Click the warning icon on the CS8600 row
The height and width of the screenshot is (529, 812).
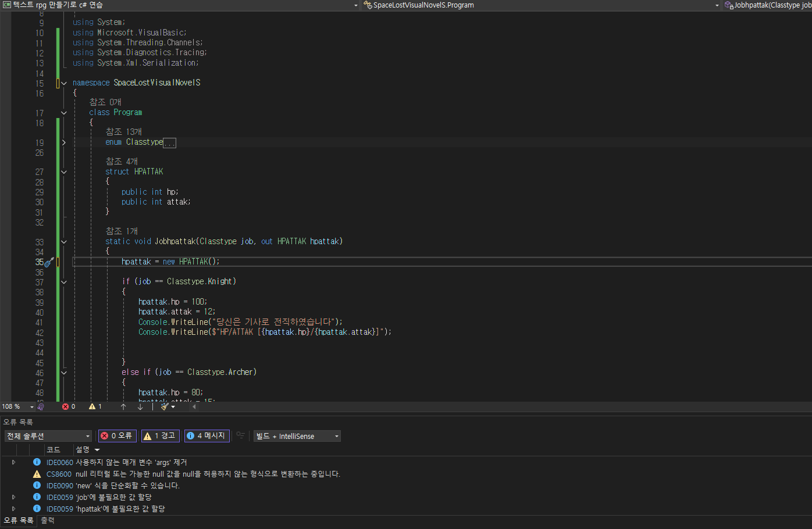point(37,474)
